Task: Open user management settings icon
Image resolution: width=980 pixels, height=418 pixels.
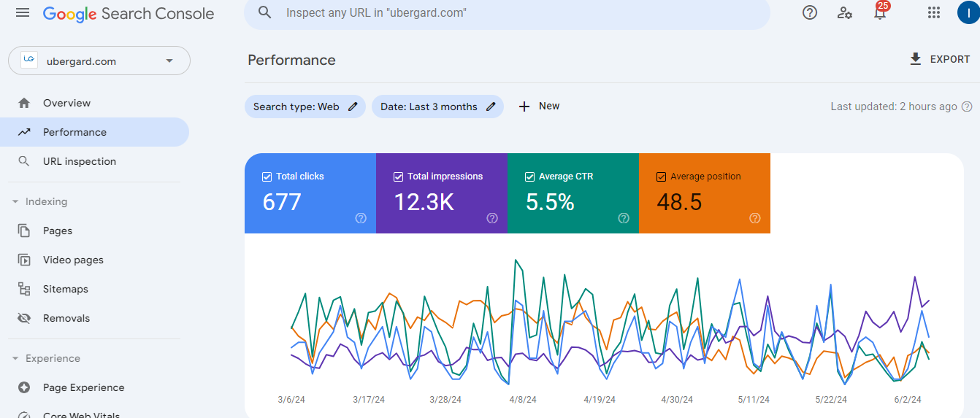Action: click(x=845, y=12)
